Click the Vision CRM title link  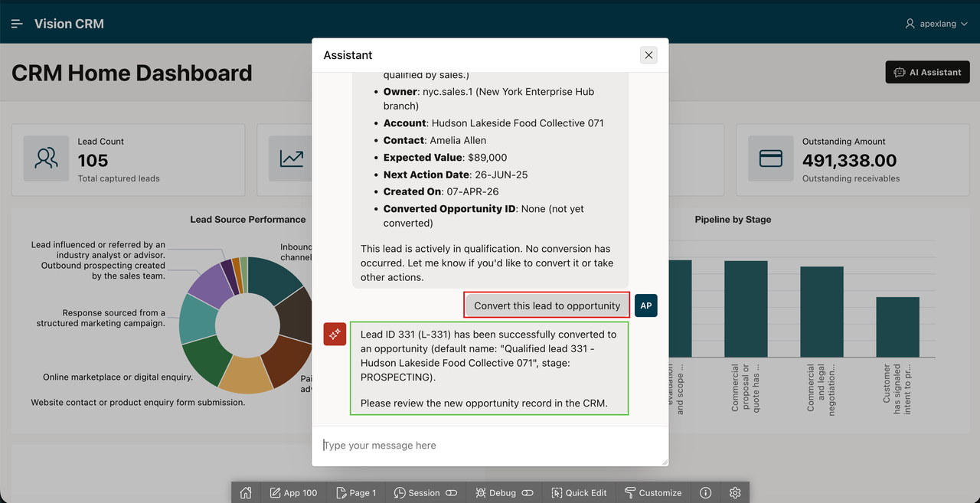(69, 24)
